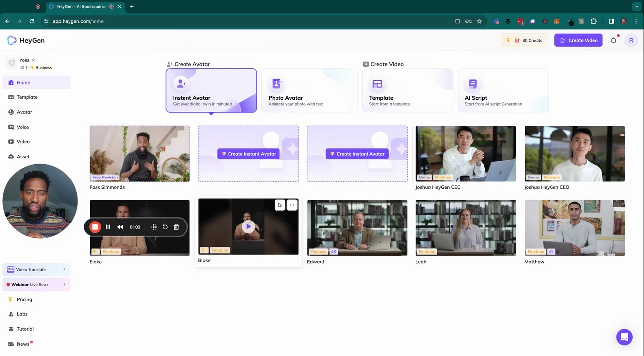Image resolution: width=644 pixels, height=356 pixels.
Task: View site information in the address bar
Action: coord(46,21)
